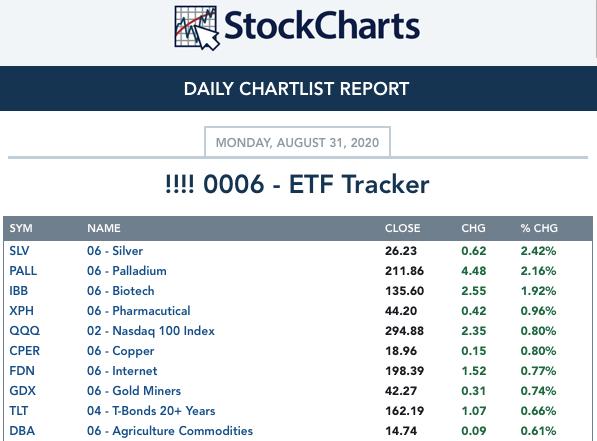Open the XPH symbol chart

(21, 311)
